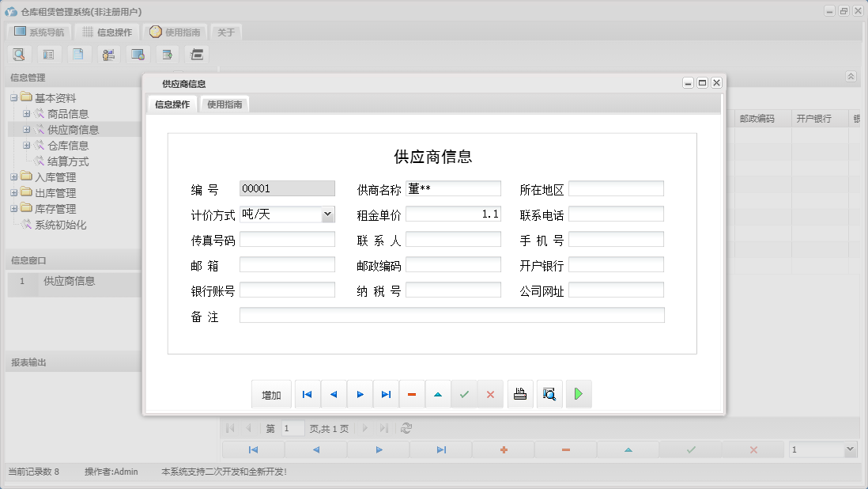The height and width of the screenshot is (489, 868).
Task: Click the print icon in the dialog
Action: click(520, 393)
